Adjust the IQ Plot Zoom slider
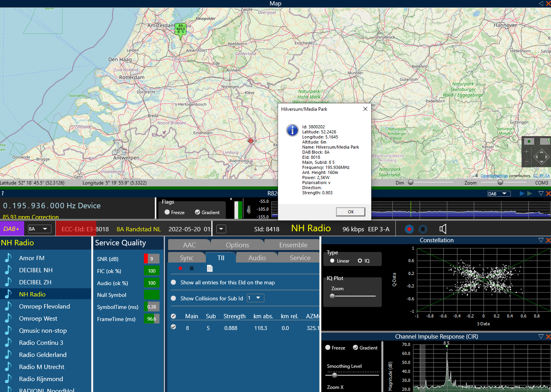 coord(332,296)
